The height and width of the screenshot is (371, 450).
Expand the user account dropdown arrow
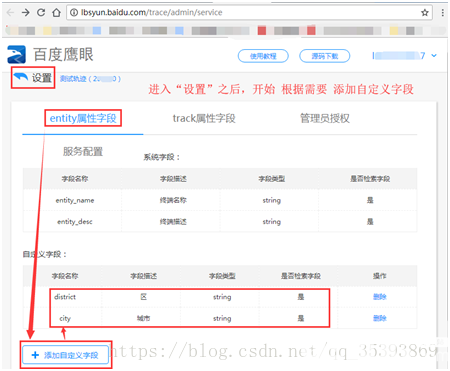[434, 55]
